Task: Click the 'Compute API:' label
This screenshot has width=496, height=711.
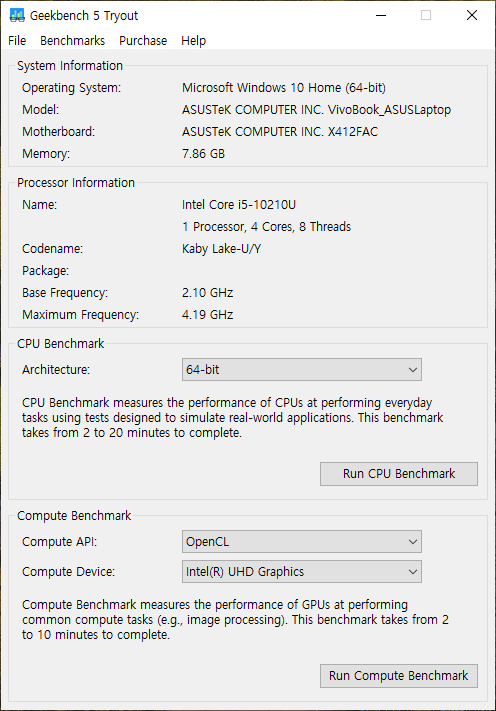Action: click(x=59, y=542)
